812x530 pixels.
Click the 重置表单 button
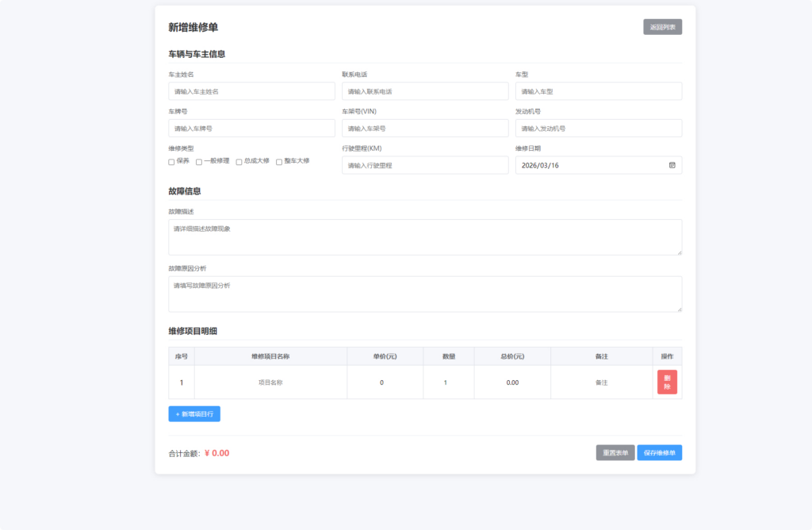[x=615, y=452]
